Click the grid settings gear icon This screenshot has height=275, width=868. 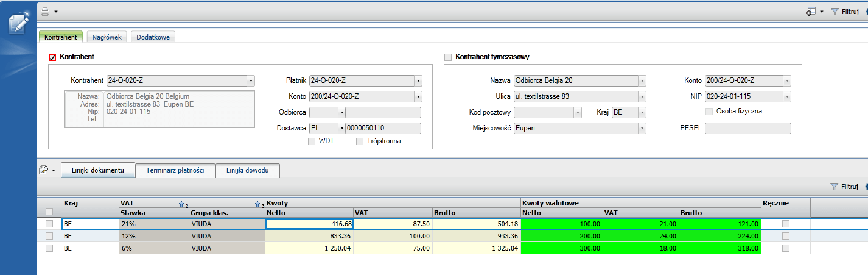[810, 12]
